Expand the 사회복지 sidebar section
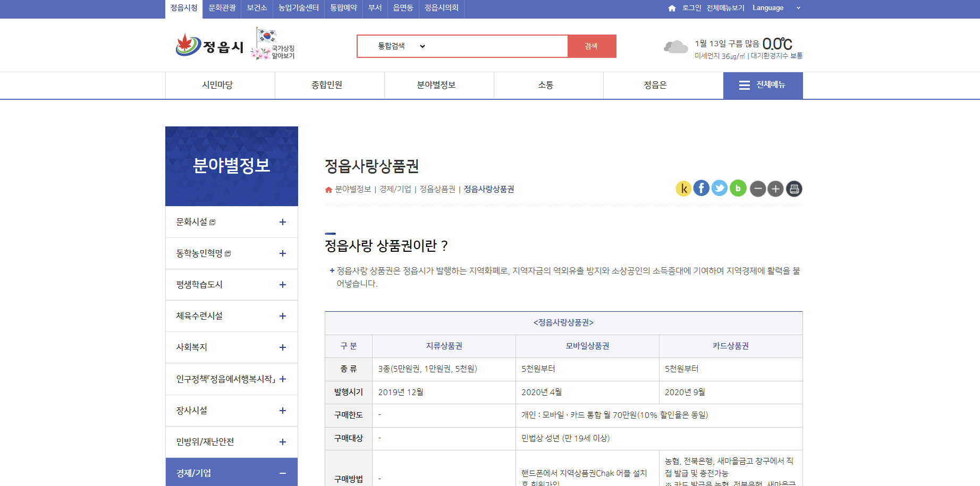The width and height of the screenshot is (980, 486). click(282, 347)
